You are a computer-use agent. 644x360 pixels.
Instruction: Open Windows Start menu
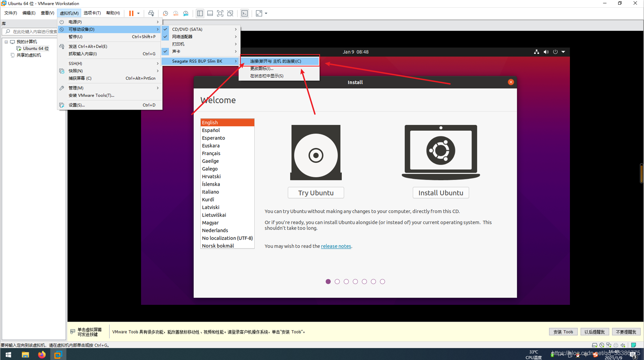(x=8, y=355)
